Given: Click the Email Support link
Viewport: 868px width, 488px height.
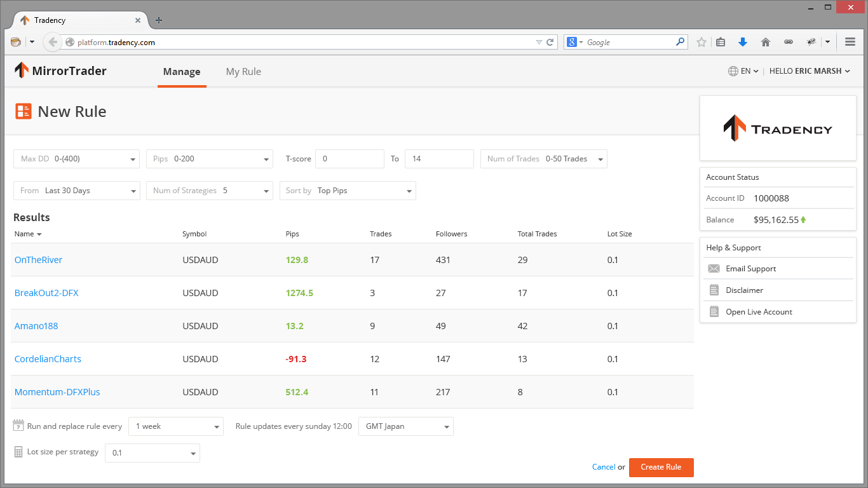Looking at the screenshot, I should [751, 269].
